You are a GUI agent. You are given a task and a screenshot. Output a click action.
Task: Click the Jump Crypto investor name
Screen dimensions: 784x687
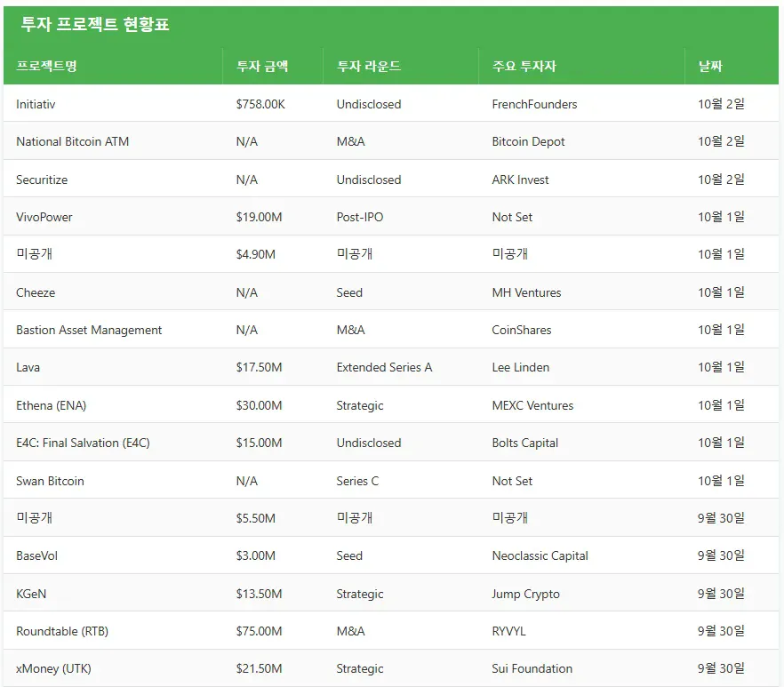click(525, 594)
